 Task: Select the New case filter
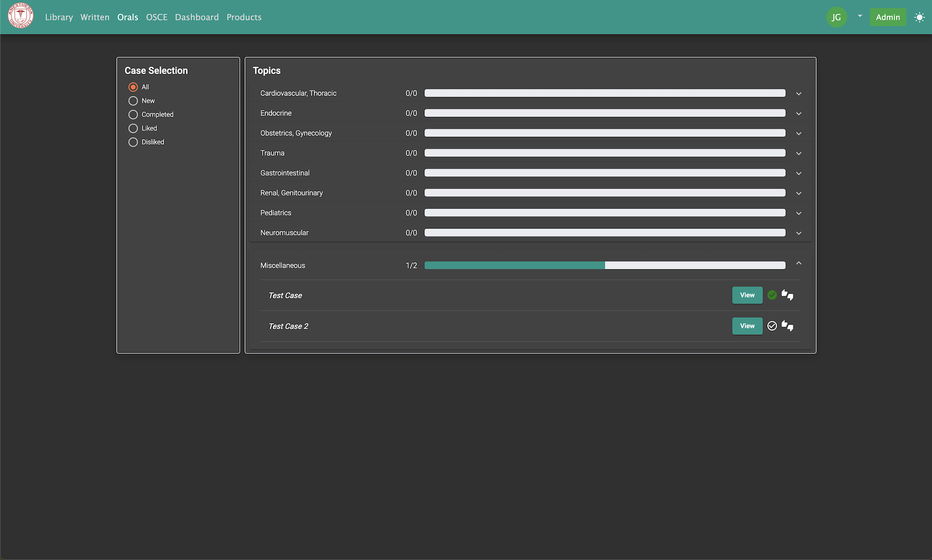(x=133, y=101)
